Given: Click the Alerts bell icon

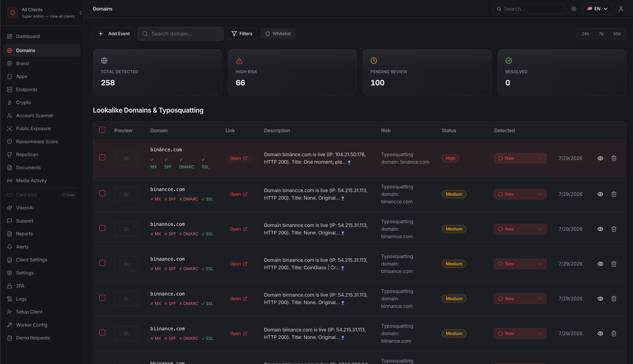Looking at the screenshot, I should click(10, 247).
